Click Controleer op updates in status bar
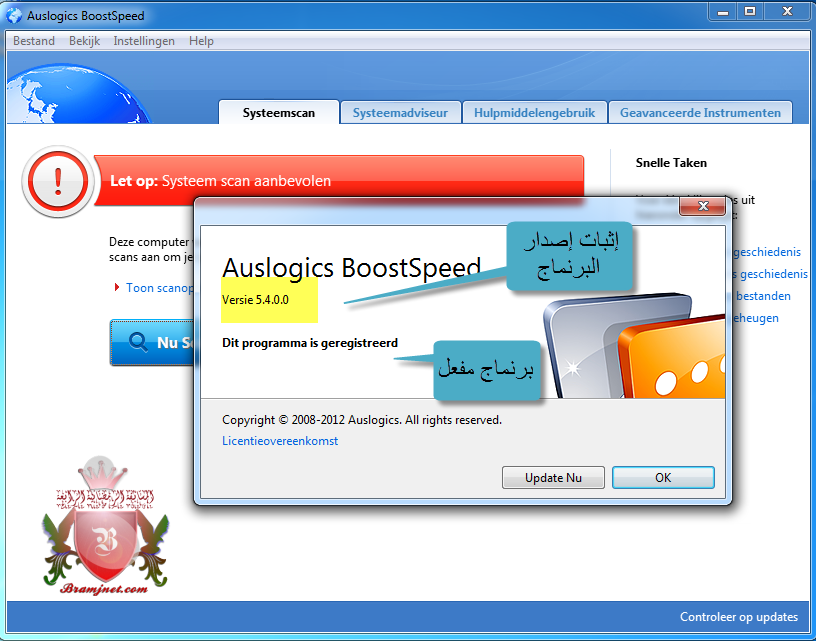The width and height of the screenshot is (816, 641). tap(738, 617)
